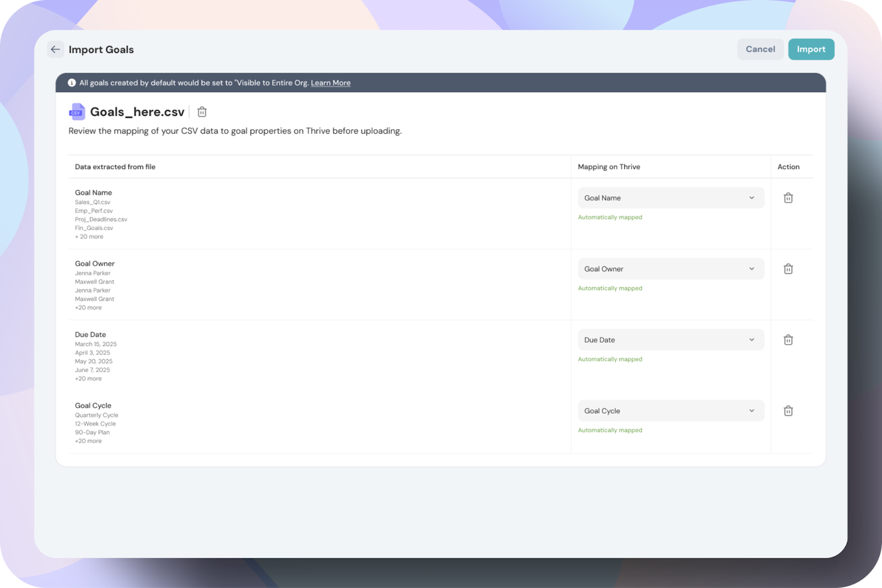The height and width of the screenshot is (588, 882).
Task: Click the Quarterly Cycle value
Action: coord(96,416)
